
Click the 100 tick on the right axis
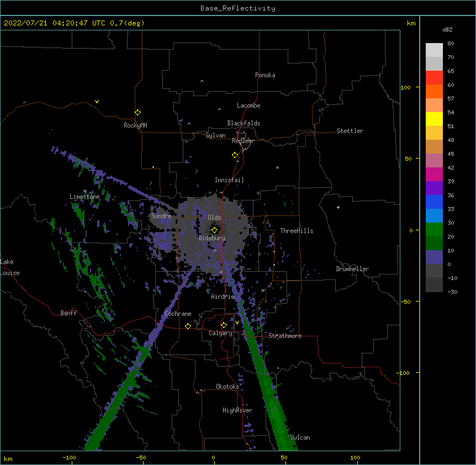point(405,87)
